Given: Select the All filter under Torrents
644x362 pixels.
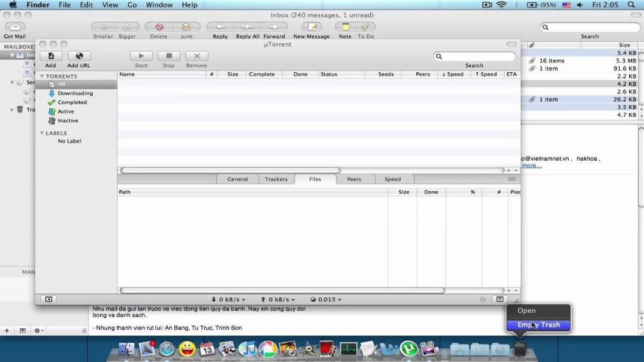Looking at the screenshot, I should (60, 83).
